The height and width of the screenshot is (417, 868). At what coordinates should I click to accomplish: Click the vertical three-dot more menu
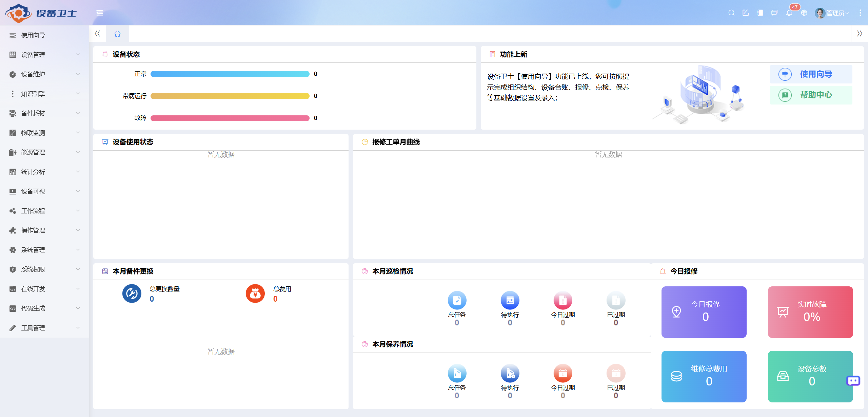(860, 13)
